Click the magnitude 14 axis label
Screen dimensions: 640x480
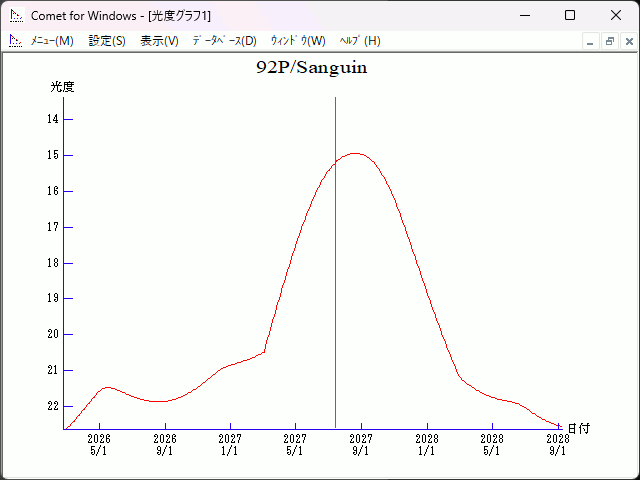pos(53,119)
